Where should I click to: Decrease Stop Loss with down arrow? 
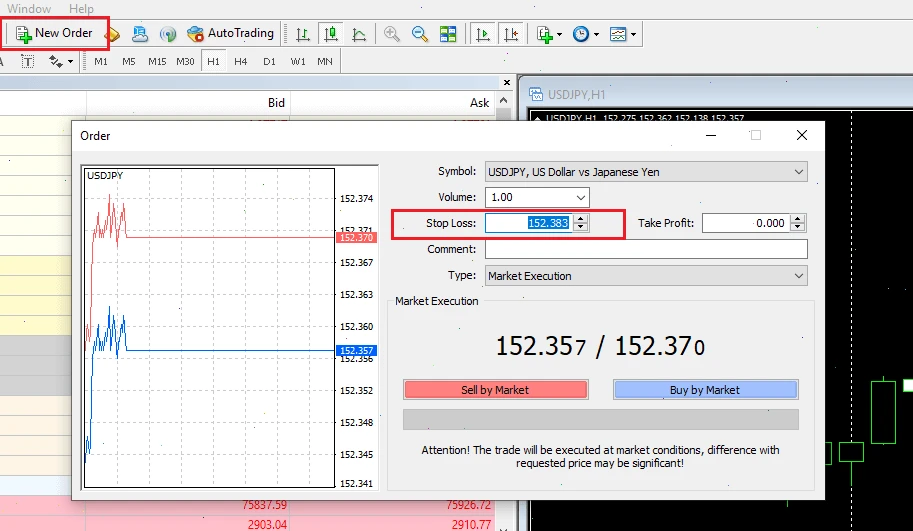pyautogui.click(x=581, y=228)
